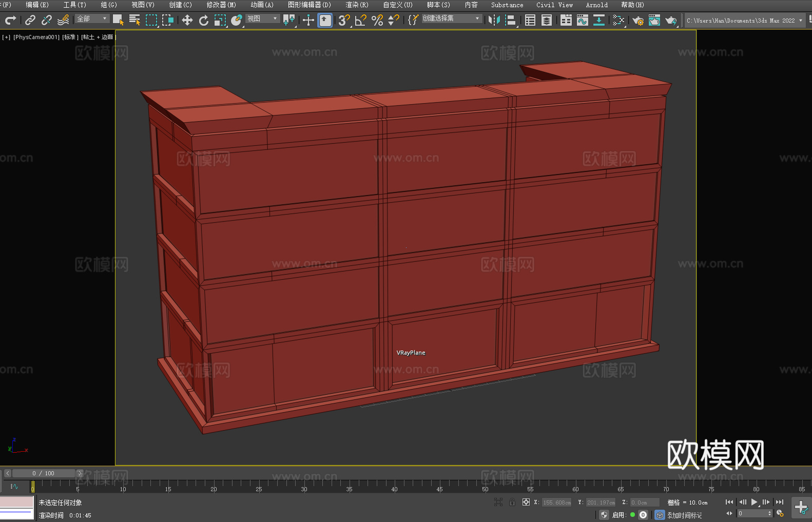The height and width of the screenshot is (522, 812).
Task: Open PhysCamera001 viewport view menu
Action: coord(36,37)
